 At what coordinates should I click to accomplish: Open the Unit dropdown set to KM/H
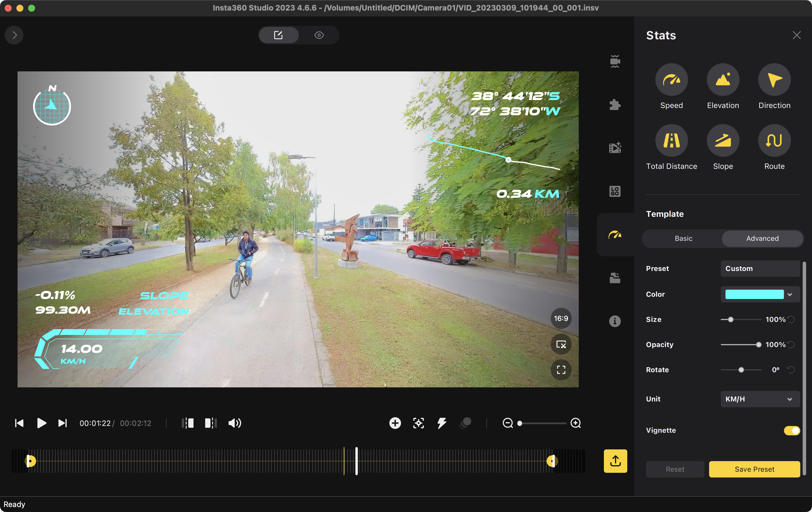[760, 399]
